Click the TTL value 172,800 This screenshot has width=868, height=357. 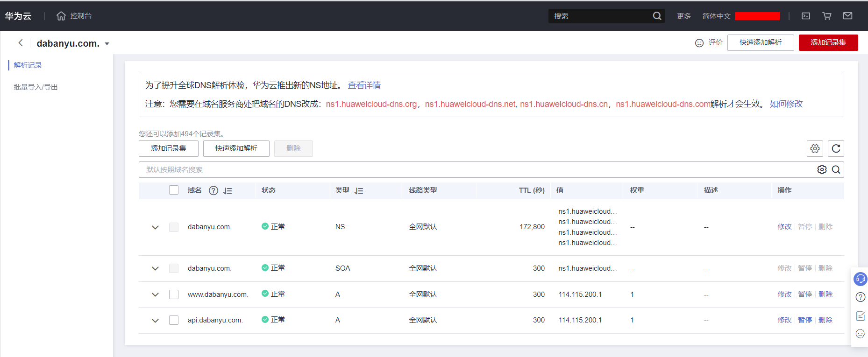pyautogui.click(x=532, y=227)
